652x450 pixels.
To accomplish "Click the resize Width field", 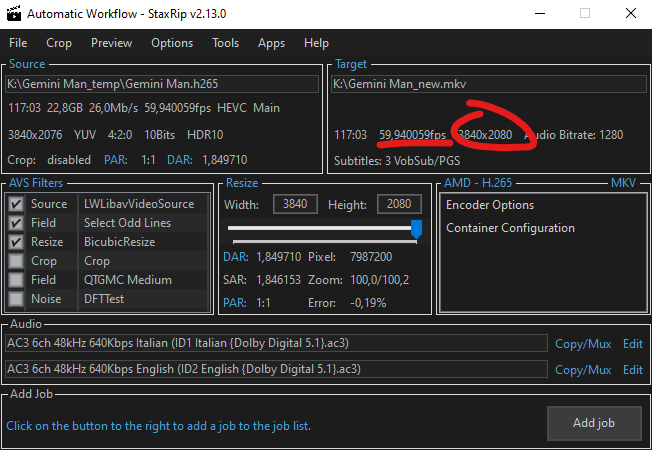I will click(x=295, y=204).
